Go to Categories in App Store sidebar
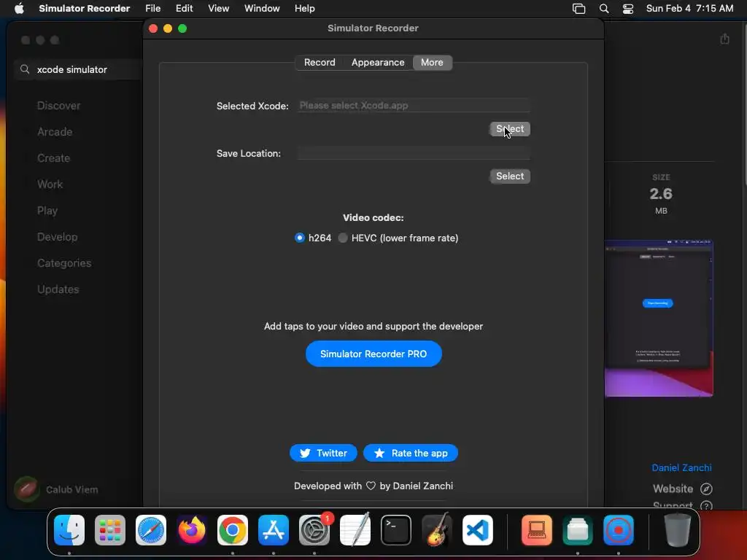The width and height of the screenshot is (747, 560). (64, 262)
